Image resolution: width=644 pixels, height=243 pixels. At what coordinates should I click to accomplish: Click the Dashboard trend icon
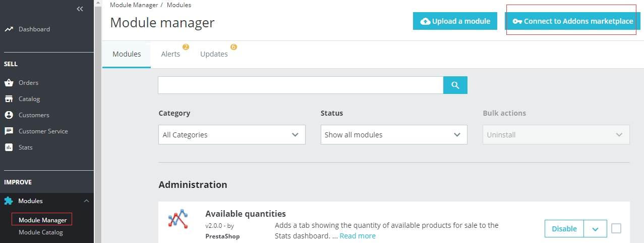[x=9, y=29]
